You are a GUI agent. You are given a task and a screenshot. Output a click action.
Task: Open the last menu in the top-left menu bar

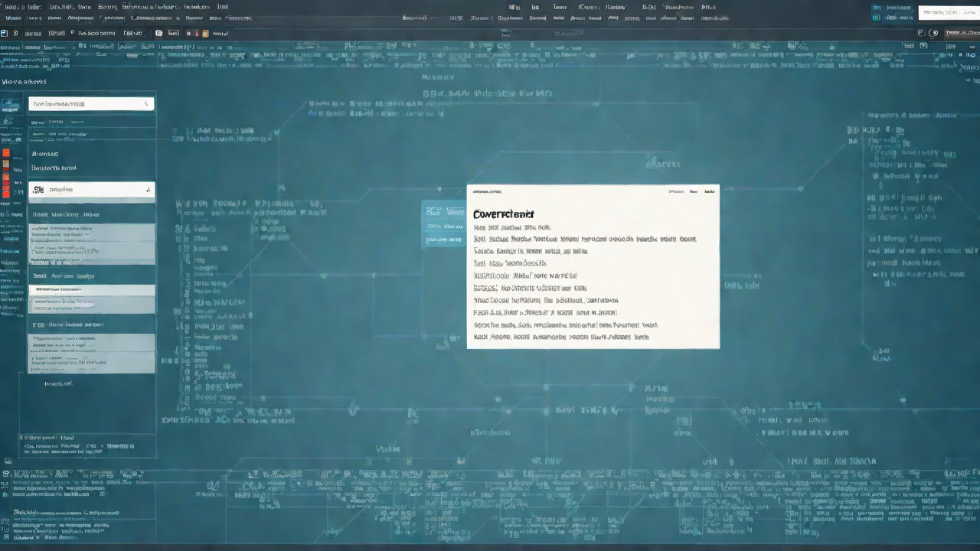(222, 7)
